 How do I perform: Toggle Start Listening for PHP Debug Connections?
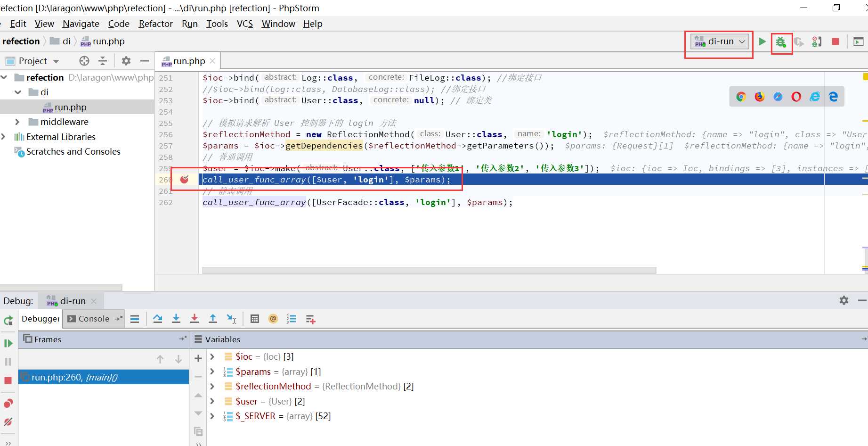(x=817, y=41)
